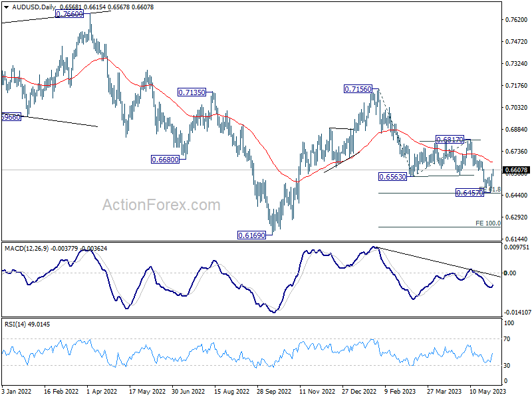The image size is (532, 399).
Task: Select the 0.68170 price label
Action: pyautogui.click(x=450, y=140)
